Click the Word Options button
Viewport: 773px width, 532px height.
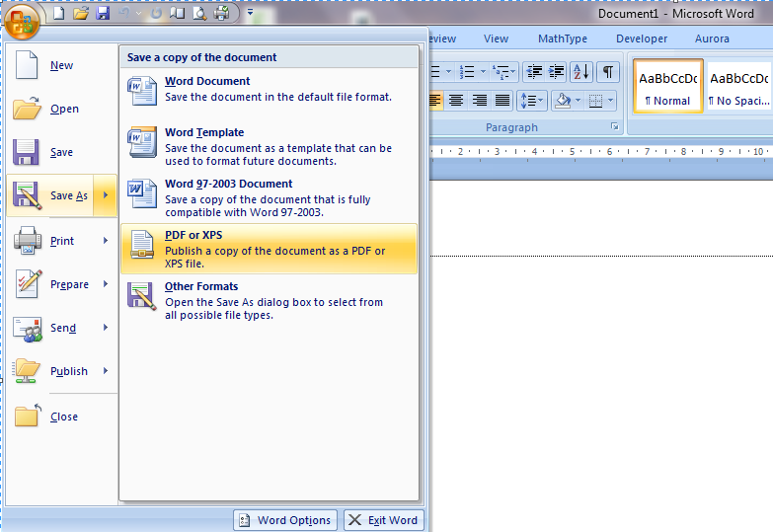click(285, 520)
